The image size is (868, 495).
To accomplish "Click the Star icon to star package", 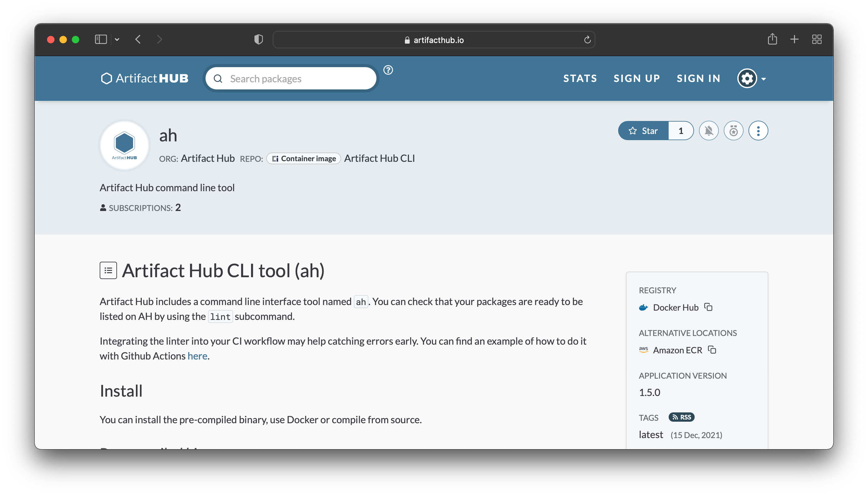I will [x=643, y=131].
